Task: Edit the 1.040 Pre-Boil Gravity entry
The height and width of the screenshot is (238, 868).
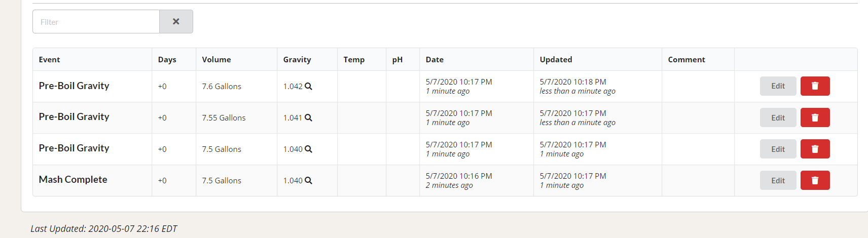Action: (778, 149)
